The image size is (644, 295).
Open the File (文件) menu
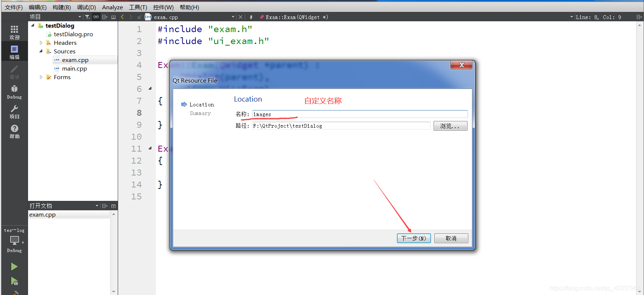[14, 7]
